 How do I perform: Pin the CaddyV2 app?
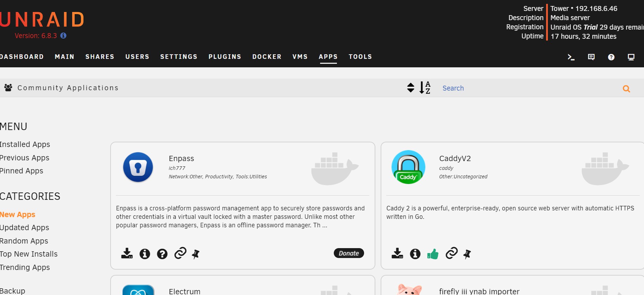pos(467,254)
